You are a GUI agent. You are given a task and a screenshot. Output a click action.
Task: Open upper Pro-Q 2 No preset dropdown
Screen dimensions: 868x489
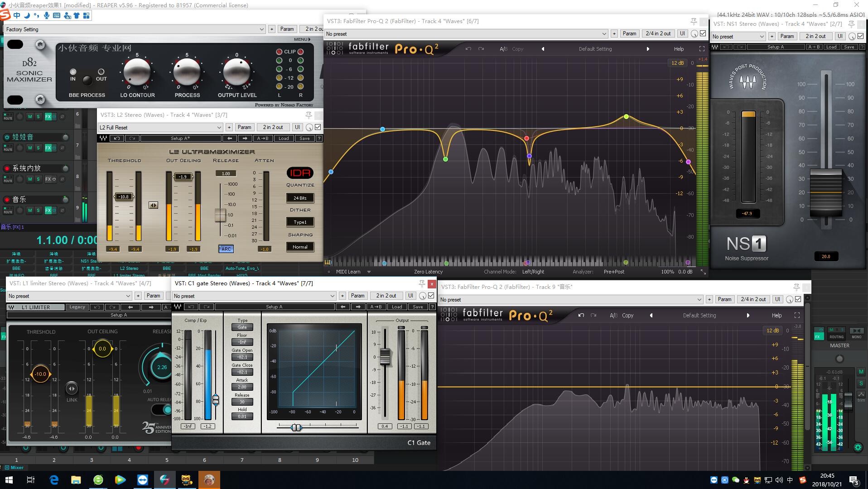pyautogui.click(x=466, y=34)
